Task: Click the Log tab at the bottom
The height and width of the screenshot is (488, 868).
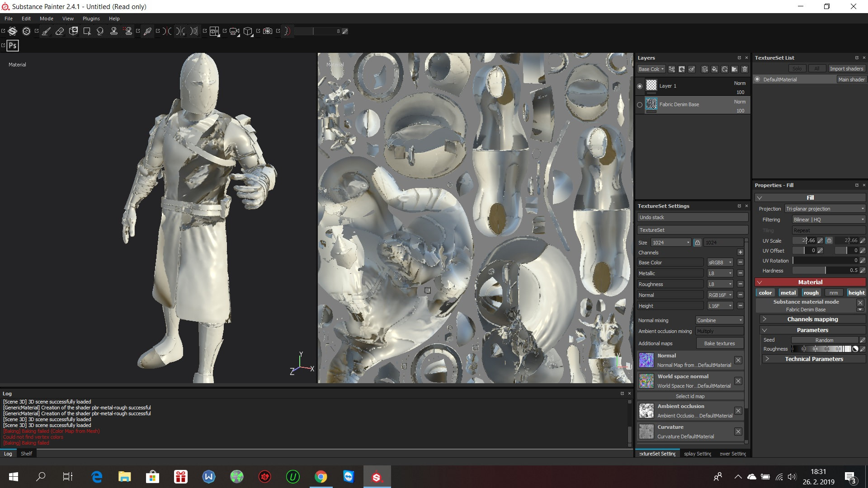Action: point(8,453)
